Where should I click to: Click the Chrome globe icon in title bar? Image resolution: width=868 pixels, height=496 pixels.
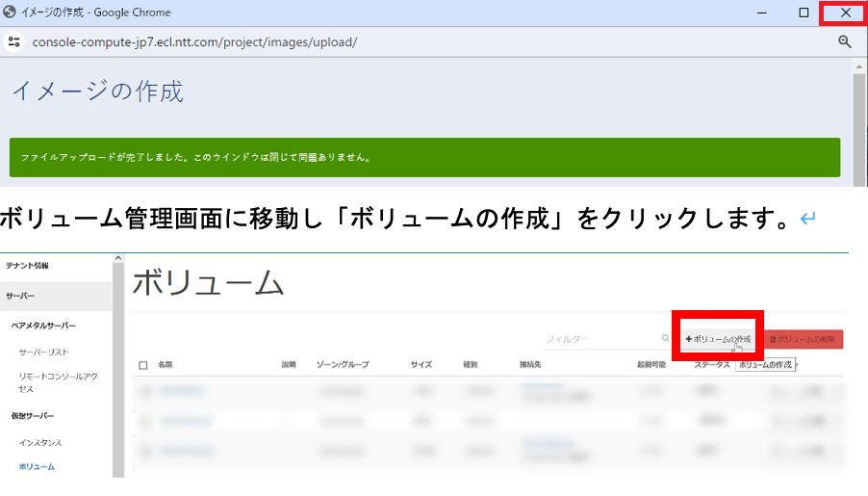10,12
